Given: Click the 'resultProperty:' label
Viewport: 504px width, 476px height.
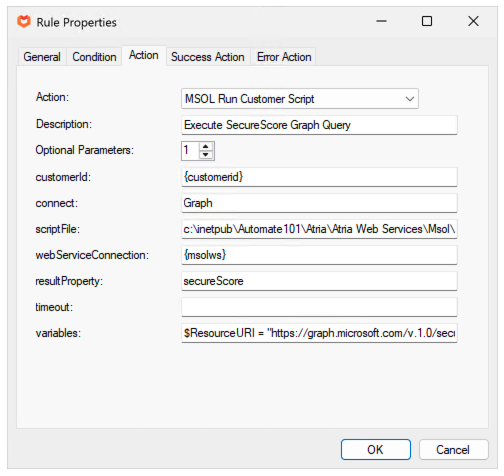Looking at the screenshot, I should [69, 281].
